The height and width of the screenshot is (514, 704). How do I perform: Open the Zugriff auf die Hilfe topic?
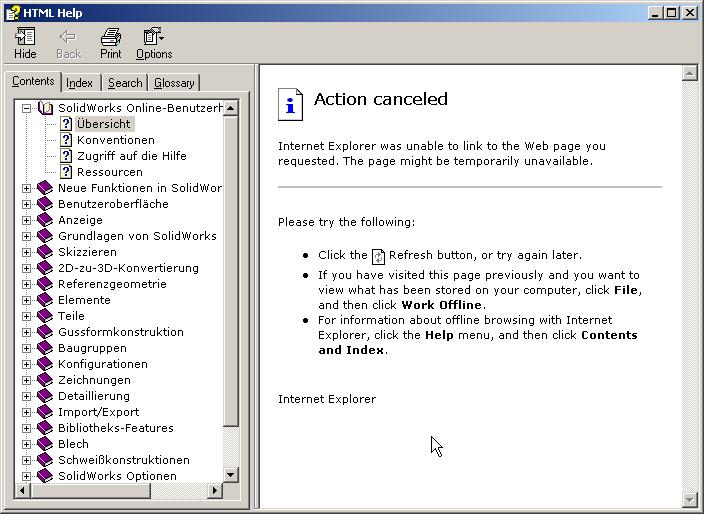pos(132,156)
